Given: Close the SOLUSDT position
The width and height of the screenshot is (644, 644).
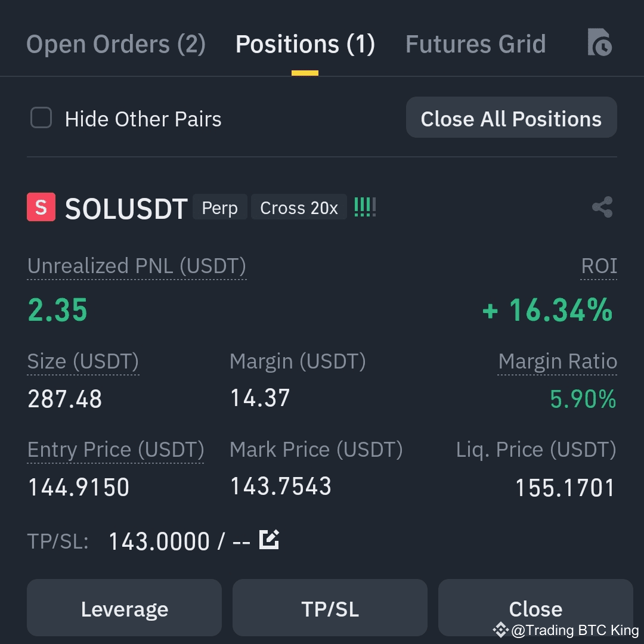Looking at the screenshot, I should tap(535, 608).
